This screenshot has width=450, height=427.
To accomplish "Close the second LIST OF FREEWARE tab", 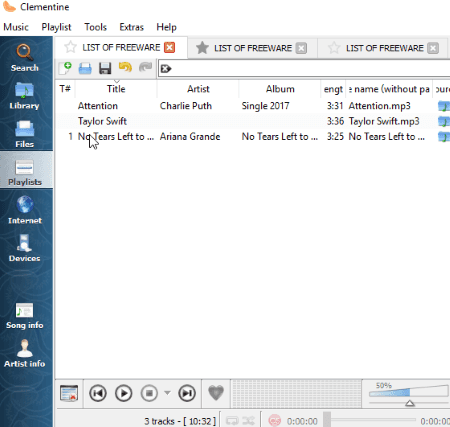I will 301,48.
